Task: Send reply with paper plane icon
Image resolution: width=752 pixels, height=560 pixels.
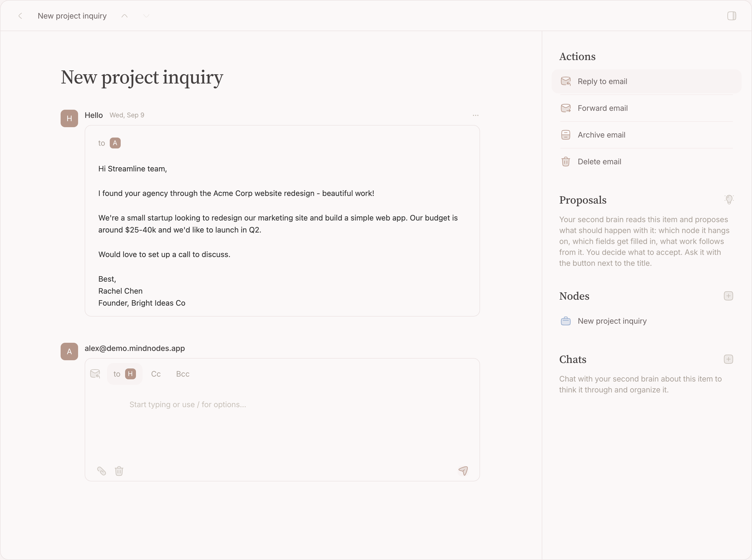Action: 463,471
